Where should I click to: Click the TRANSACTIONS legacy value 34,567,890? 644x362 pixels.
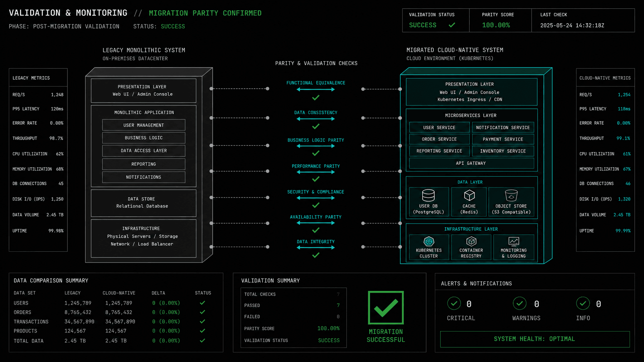[x=79, y=321]
